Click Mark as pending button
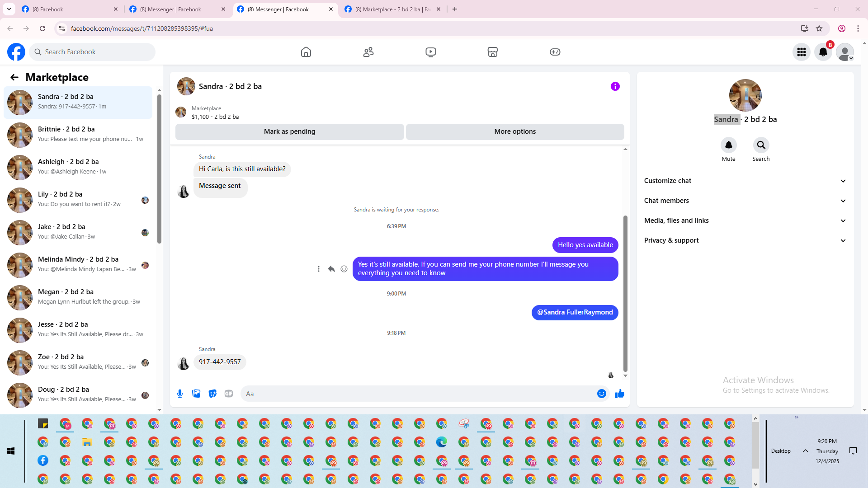The image size is (868, 488). 289,131
